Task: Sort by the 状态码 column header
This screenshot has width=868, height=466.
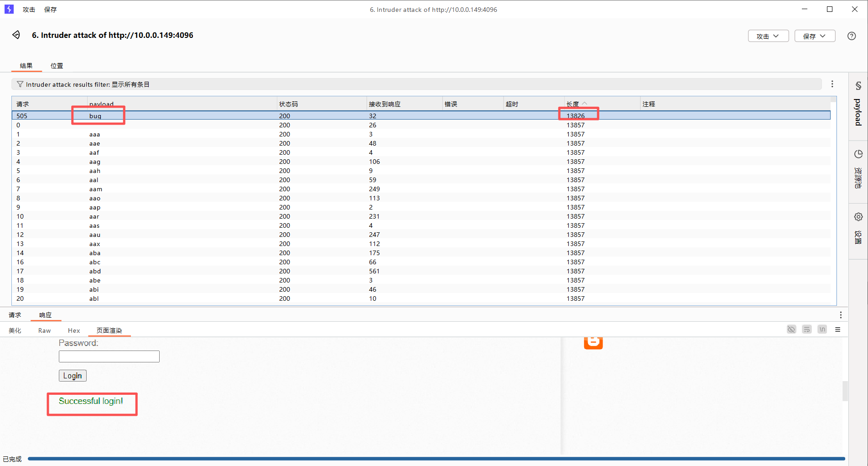Action: (x=322, y=104)
